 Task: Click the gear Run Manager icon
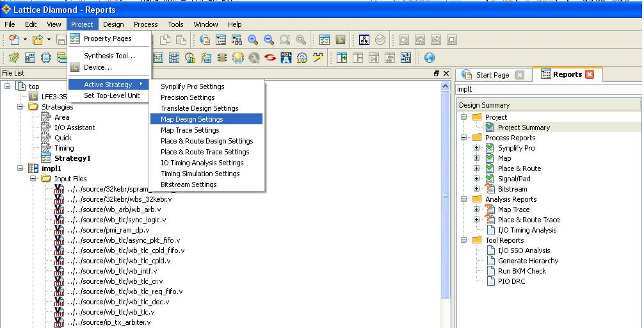click(302, 58)
